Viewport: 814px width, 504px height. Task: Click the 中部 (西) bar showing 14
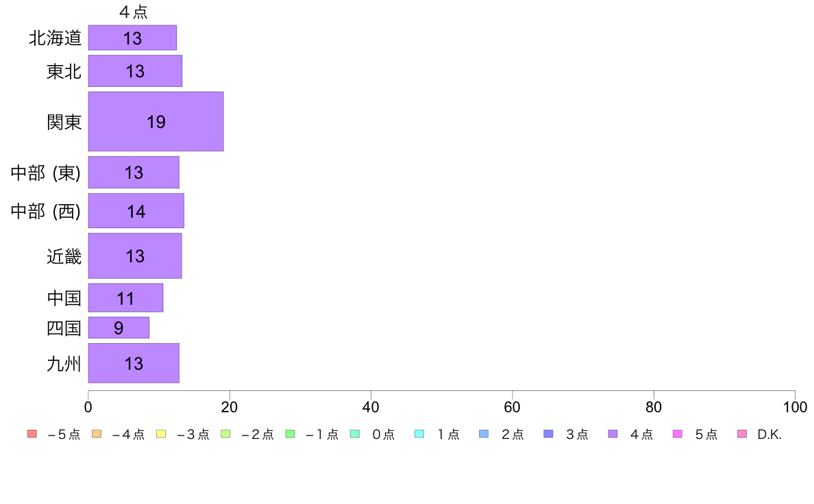(x=136, y=211)
